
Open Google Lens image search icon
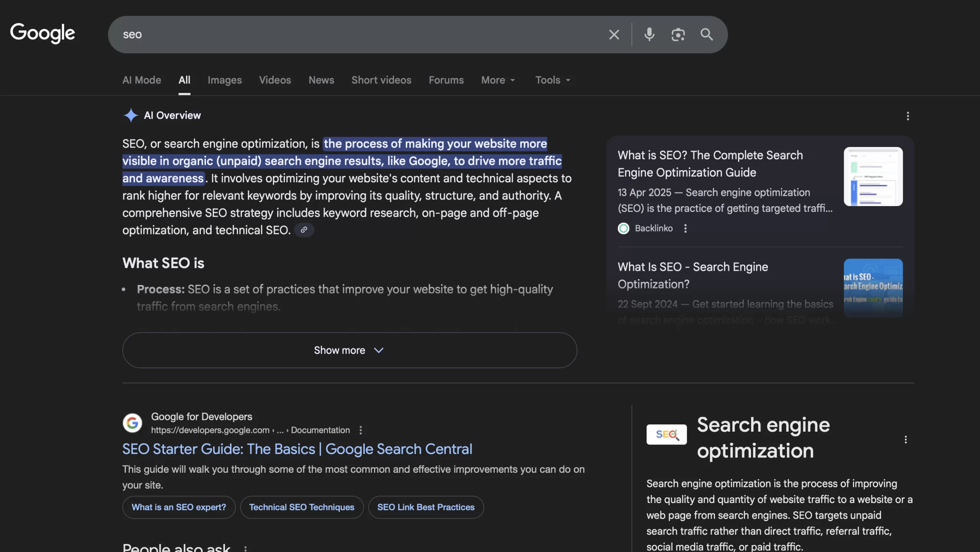point(678,34)
